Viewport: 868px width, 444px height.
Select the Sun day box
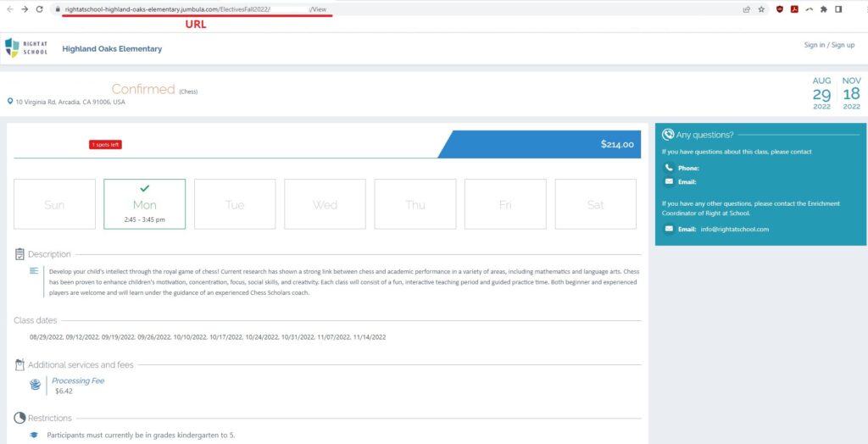[x=54, y=204]
